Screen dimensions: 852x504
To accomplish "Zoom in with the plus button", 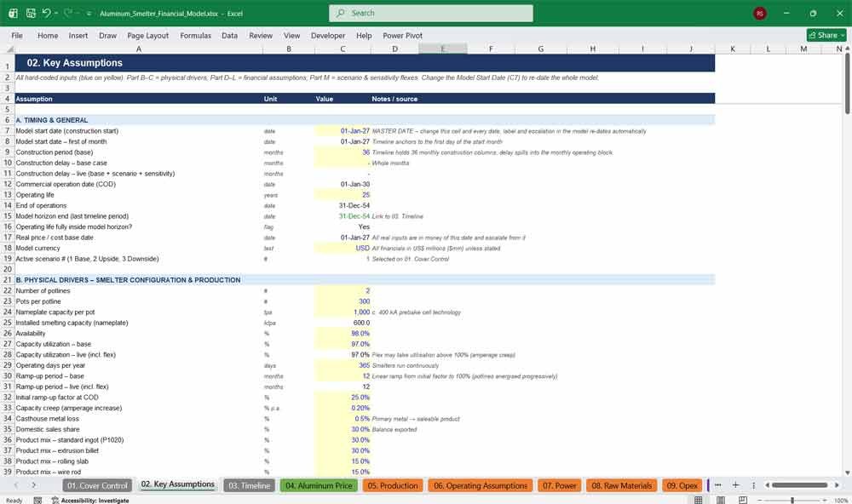I will (x=826, y=501).
